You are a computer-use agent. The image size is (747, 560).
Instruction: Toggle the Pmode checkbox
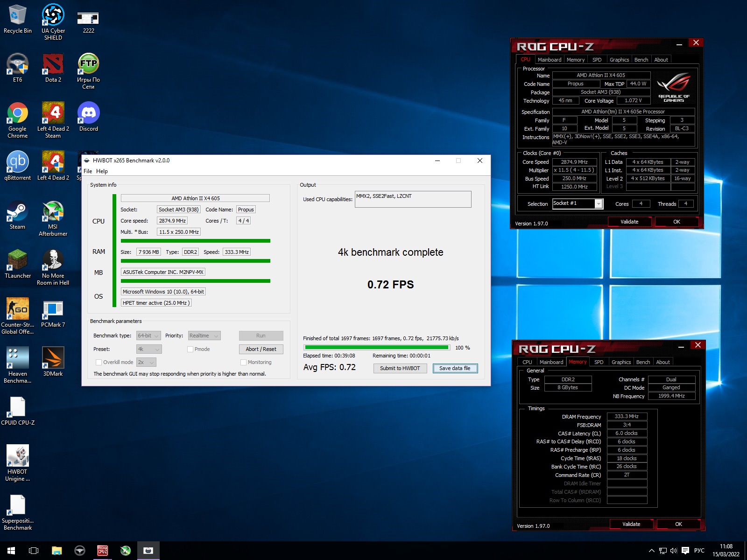click(x=190, y=349)
